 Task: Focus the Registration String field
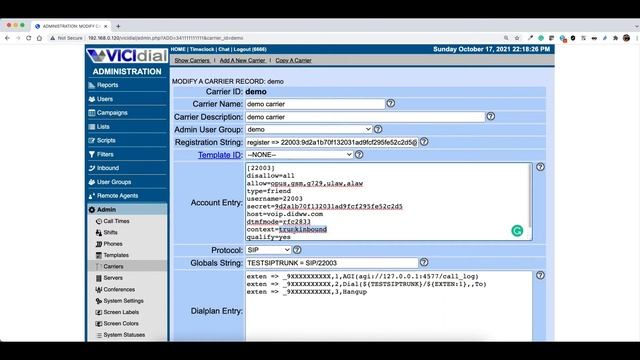pyautogui.click(x=332, y=142)
